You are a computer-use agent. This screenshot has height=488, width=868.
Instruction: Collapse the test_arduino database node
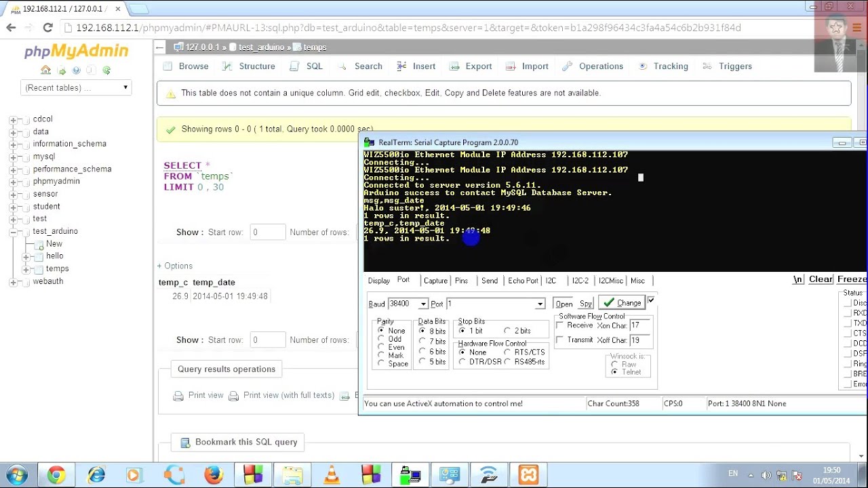(x=13, y=232)
